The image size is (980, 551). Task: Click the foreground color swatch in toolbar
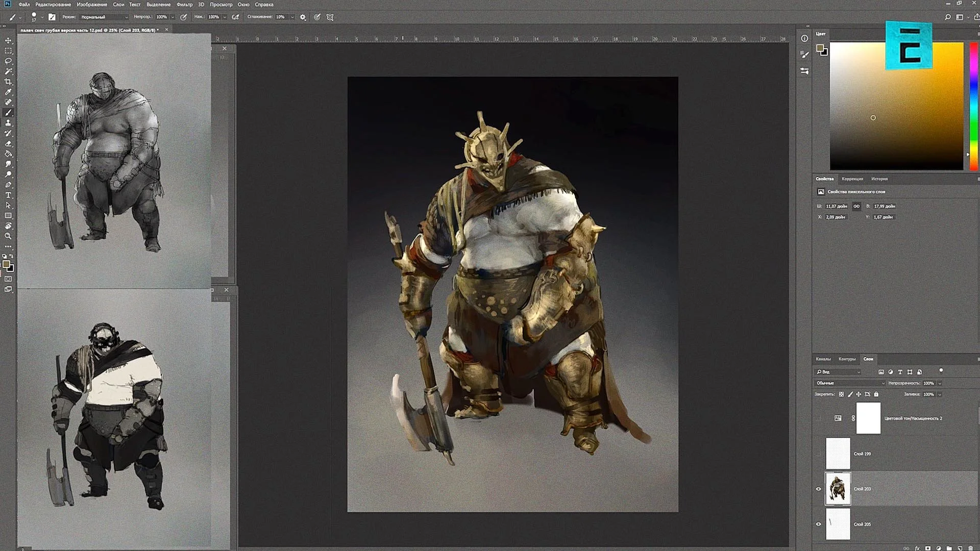tap(6, 264)
